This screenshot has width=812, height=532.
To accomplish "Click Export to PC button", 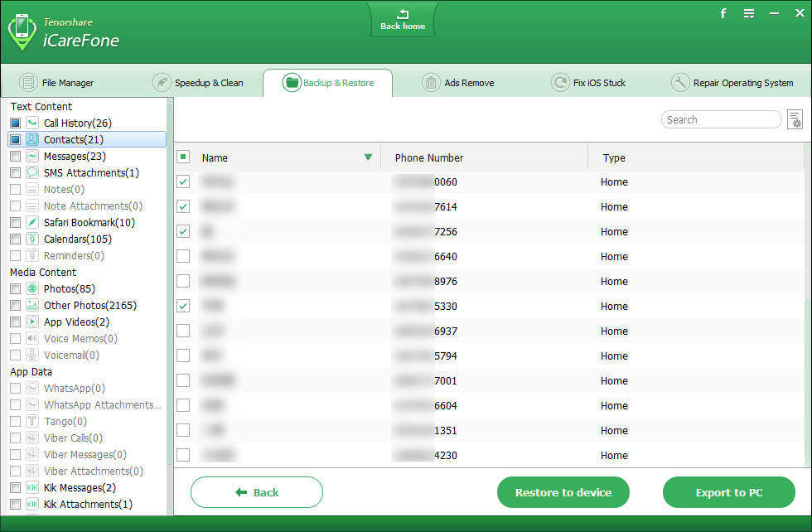I will click(x=729, y=492).
